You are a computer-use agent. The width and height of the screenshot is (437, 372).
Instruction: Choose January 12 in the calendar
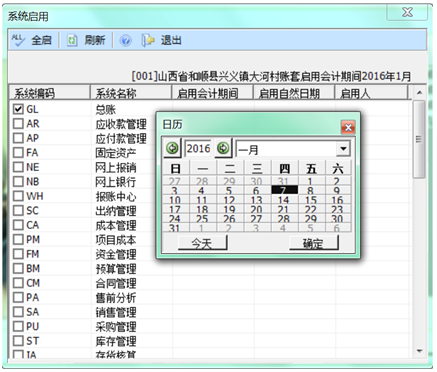pos(229,200)
